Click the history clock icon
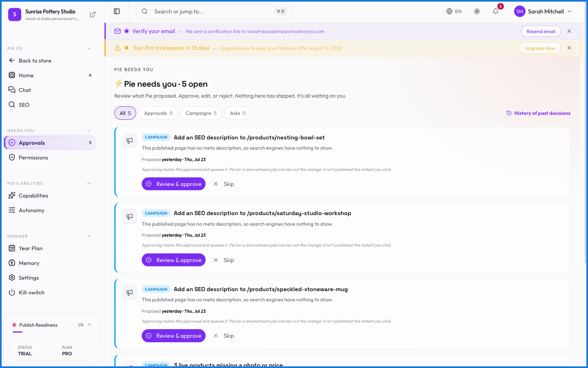 (x=509, y=113)
